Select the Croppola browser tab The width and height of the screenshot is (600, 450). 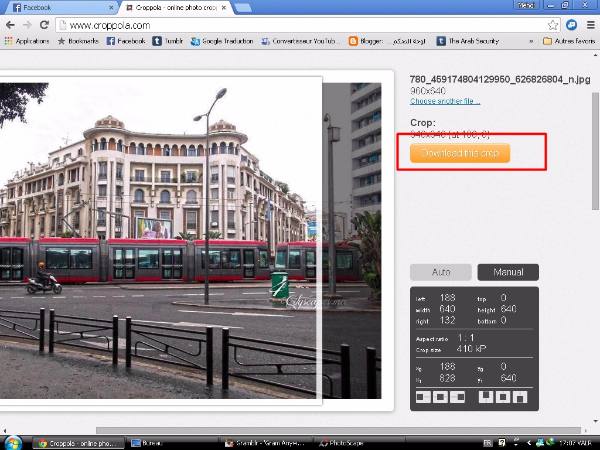[x=174, y=7]
